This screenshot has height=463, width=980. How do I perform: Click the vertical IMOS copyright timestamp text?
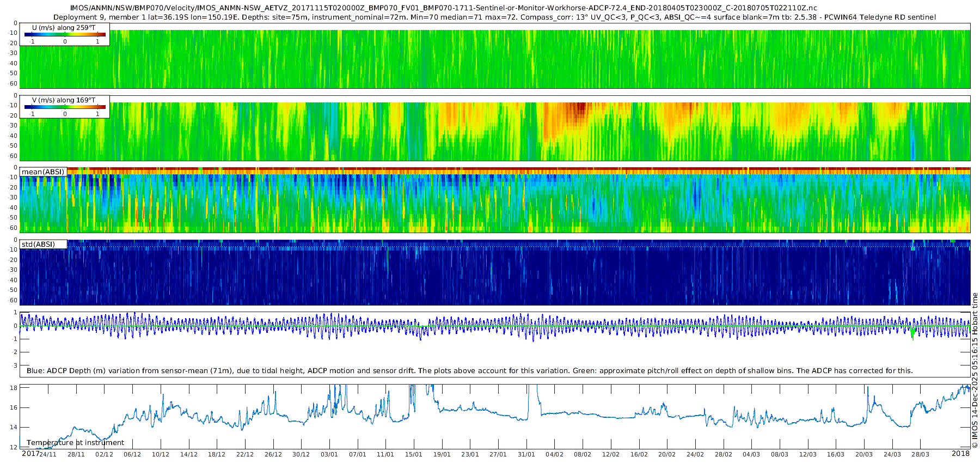[975, 370]
